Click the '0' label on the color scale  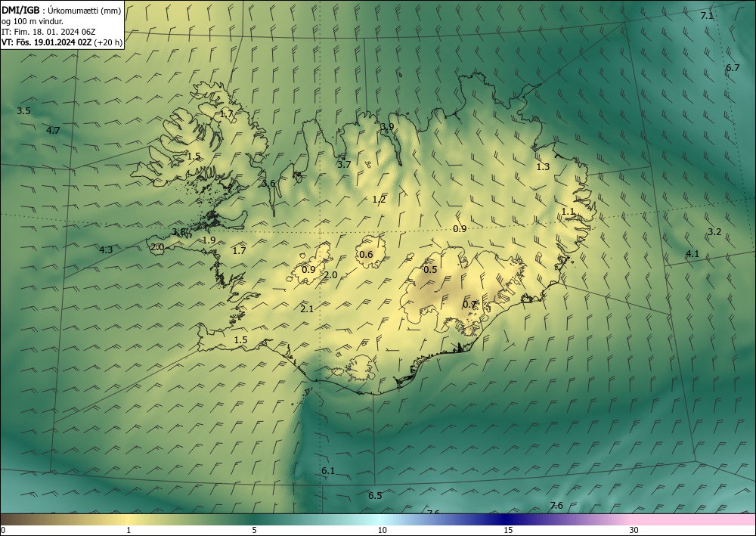click(3, 530)
